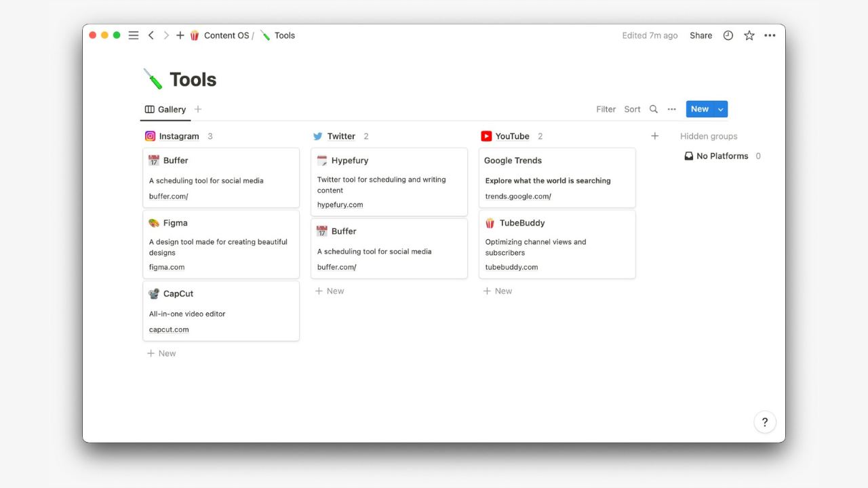868x488 pixels.
Task: Open the No Platforms hidden group
Action: tap(722, 156)
